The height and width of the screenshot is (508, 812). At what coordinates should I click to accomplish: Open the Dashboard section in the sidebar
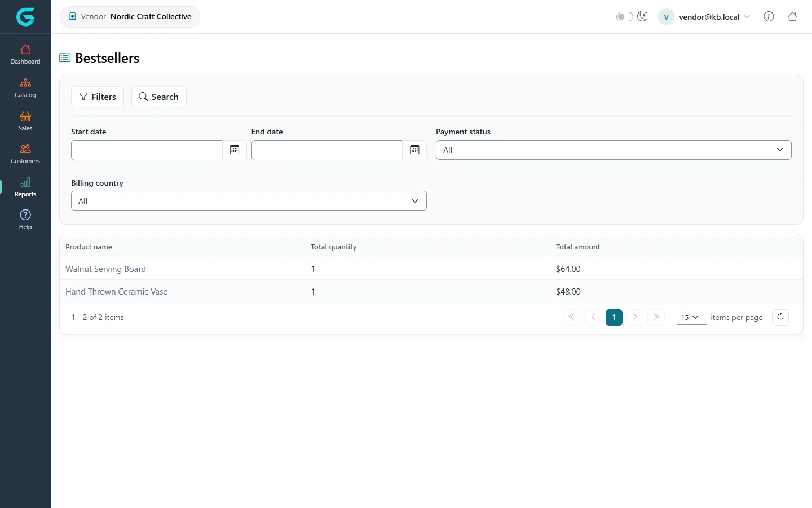[x=25, y=55]
